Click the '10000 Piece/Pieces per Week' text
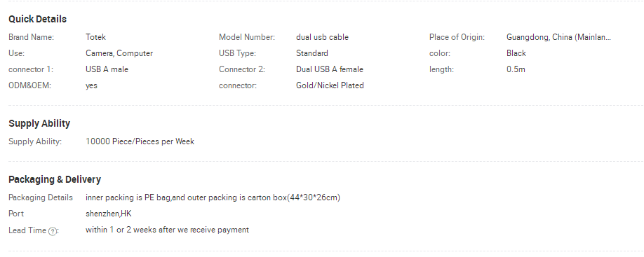The height and width of the screenshot is (257, 644). click(140, 141)
